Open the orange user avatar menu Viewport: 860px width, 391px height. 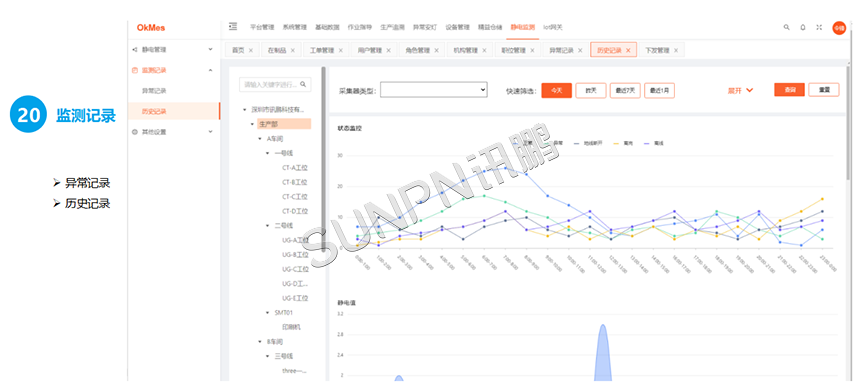coord(839,27)
